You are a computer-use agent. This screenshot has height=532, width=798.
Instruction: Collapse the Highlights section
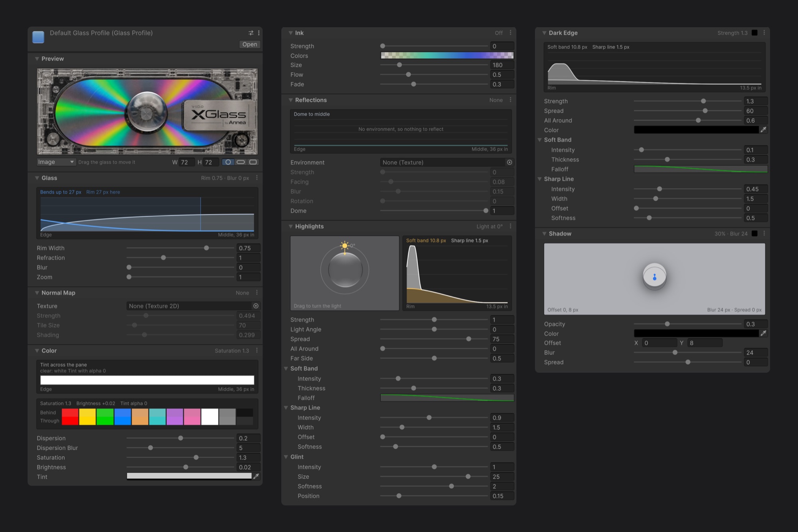click(290, 226)
